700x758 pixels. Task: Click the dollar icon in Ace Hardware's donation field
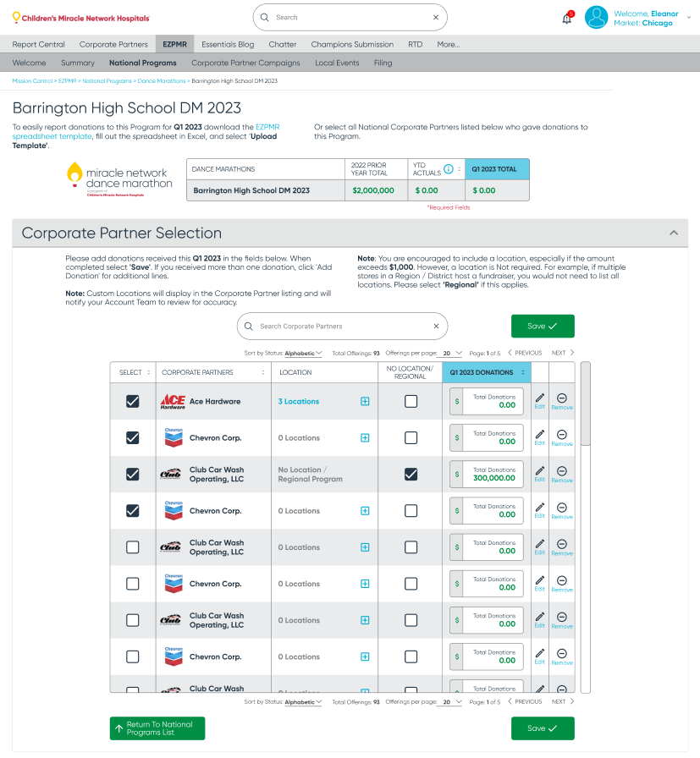[457, 401]
